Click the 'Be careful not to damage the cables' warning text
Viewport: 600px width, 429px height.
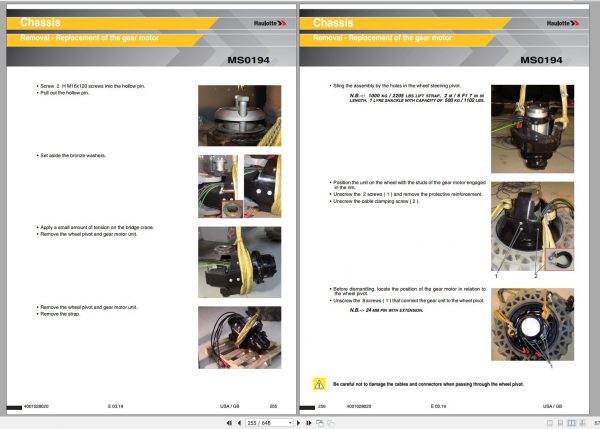pos(428,384)
